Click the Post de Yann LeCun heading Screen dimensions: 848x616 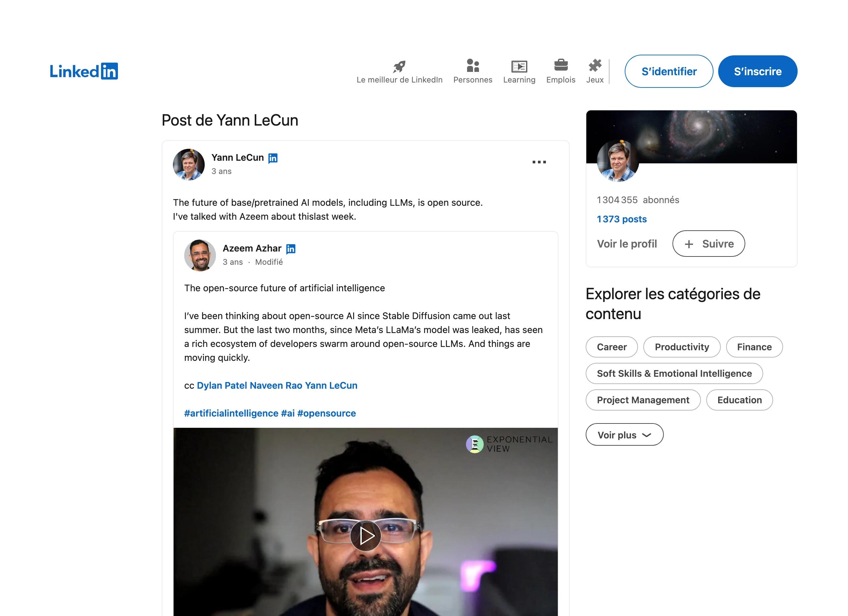coord(230,120)
